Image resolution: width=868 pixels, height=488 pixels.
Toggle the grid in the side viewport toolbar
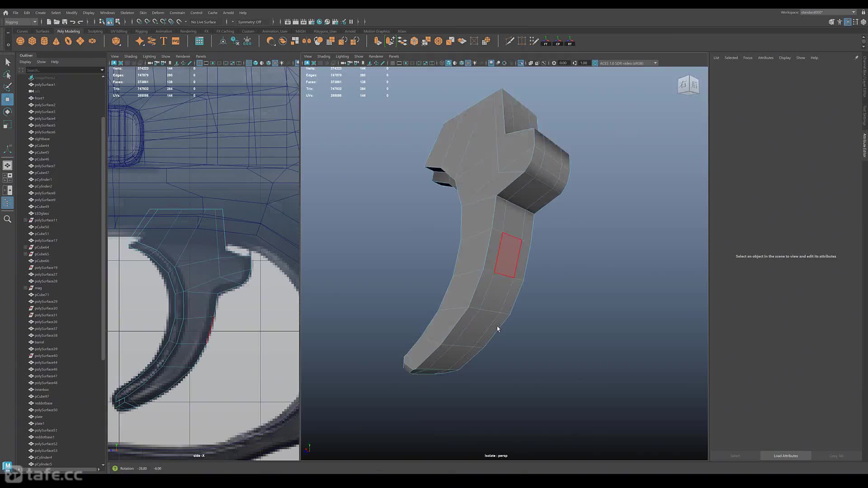point(199,63)
